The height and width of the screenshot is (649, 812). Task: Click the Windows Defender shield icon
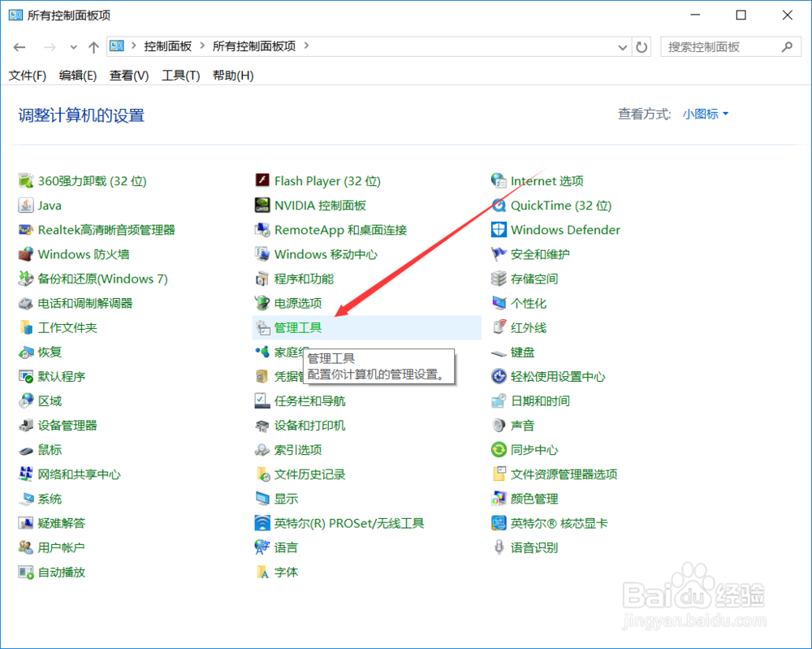pos(499,229)
